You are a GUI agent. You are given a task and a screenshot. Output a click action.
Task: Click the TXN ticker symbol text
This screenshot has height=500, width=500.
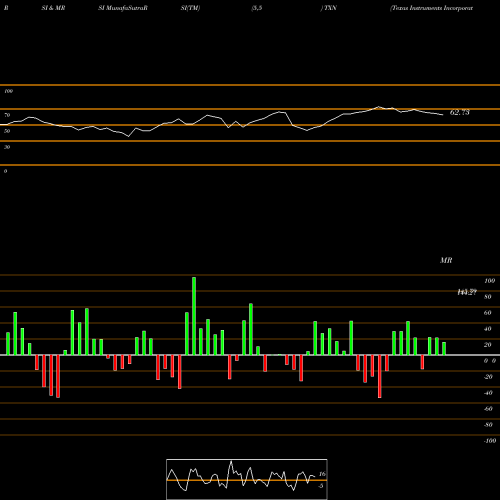330,8
